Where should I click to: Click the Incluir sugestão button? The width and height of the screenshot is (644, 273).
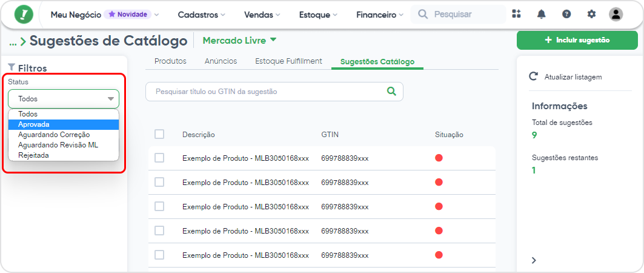tap(577, 40)
